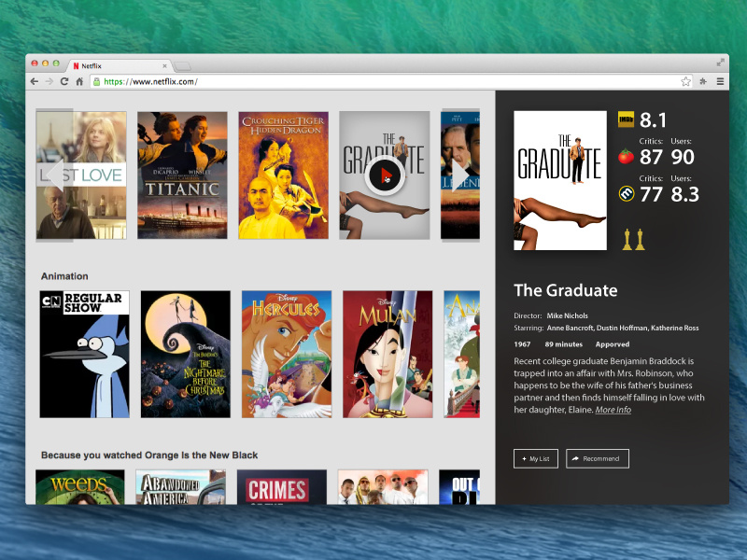The image size is (747, 560).
Task: Select The Nightmare Before Christmas poster
Action: pos(185,355)
